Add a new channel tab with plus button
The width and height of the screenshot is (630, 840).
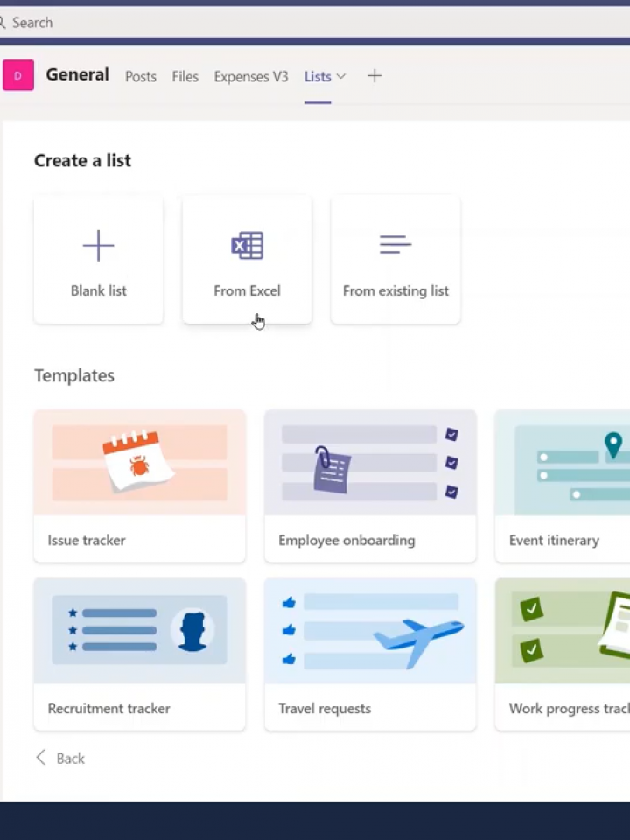(x=374, y=76)
